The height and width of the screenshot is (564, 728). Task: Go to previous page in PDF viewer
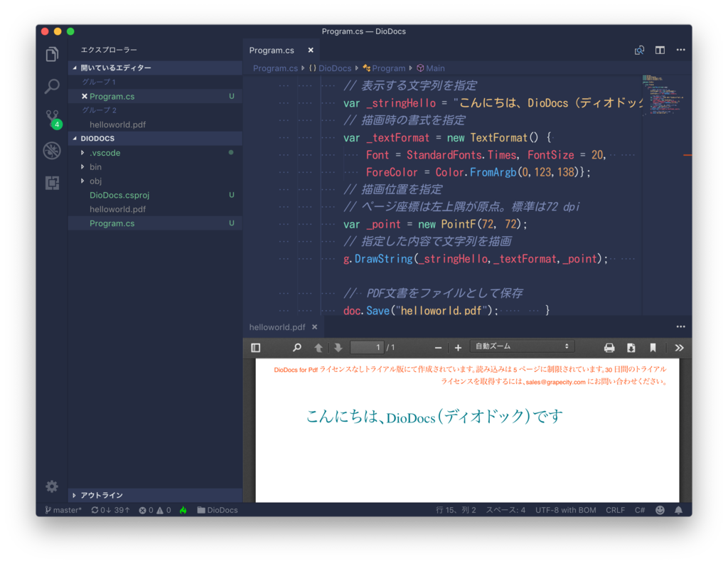(318, 348)
